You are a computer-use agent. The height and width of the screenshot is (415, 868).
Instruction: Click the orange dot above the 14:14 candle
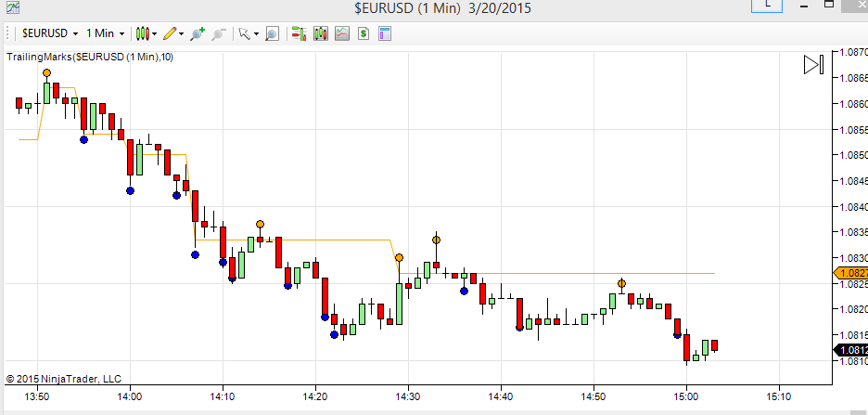260,225
